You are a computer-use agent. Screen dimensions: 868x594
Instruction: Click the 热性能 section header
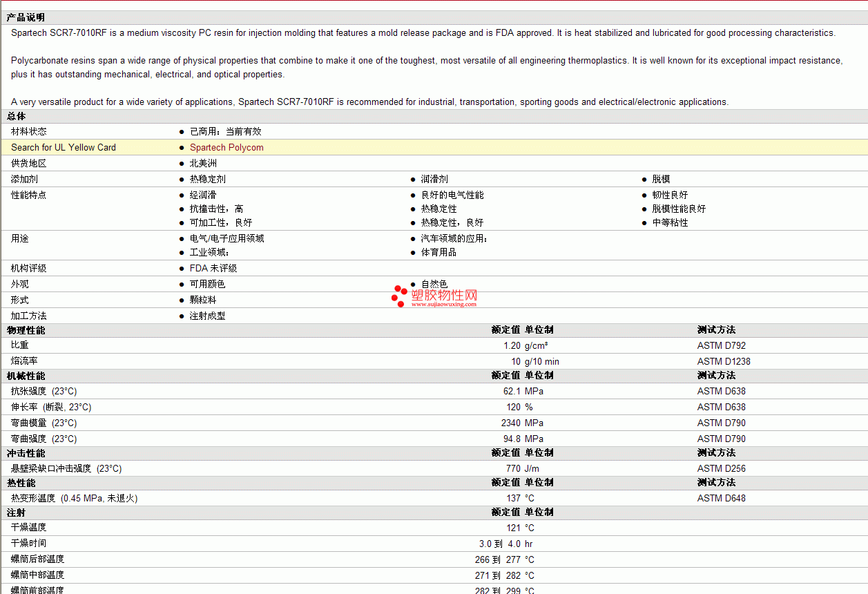21,483
